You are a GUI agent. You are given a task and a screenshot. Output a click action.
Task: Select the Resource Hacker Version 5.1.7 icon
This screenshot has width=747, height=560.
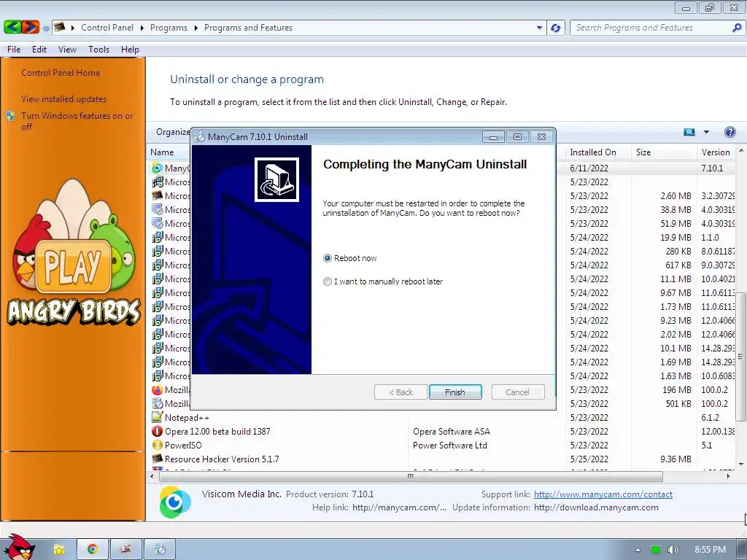157,459
